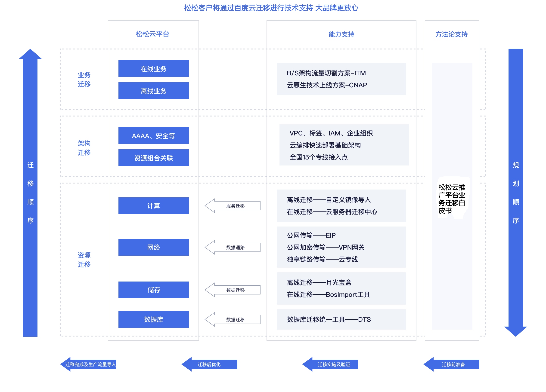This screenshot has height=392, width=546.
Task: Select the 网络 resource block
Action: [x=153, y=247]
